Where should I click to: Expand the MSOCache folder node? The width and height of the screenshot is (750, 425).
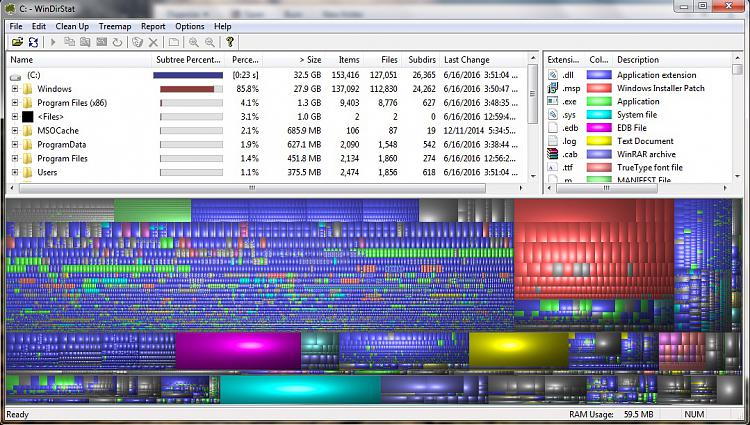(15, 131)
